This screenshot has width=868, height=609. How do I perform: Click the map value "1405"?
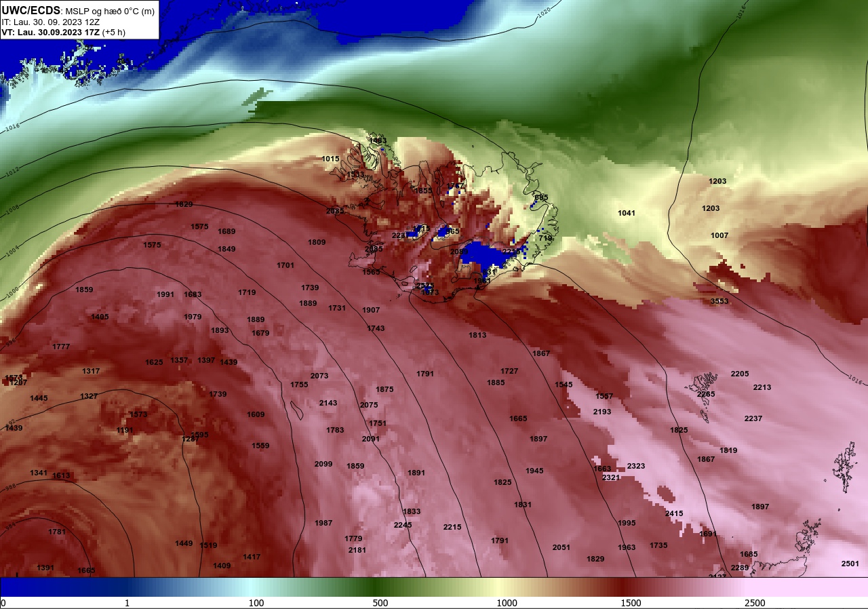click(100, 317)
